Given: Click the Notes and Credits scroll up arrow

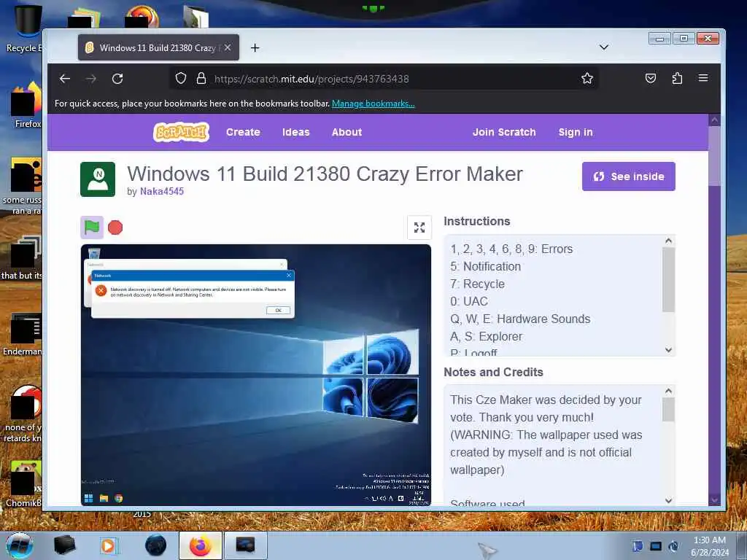Looking at the screenshot, I should (668, 392).
